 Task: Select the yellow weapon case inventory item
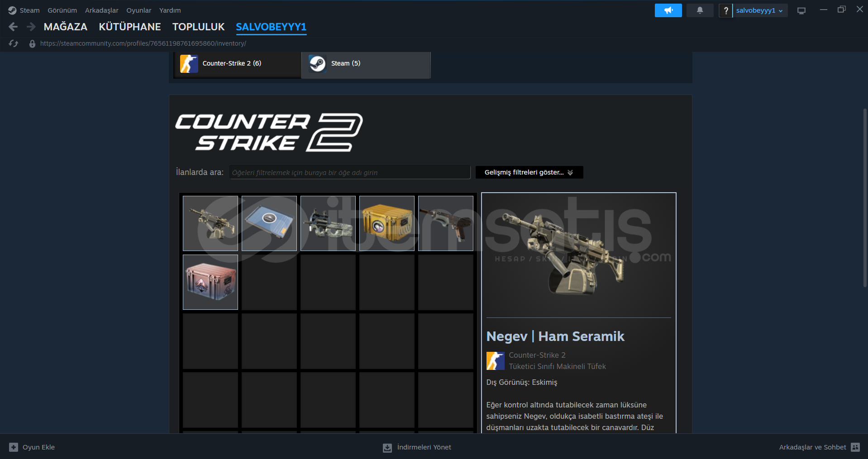tap(387, 223)
